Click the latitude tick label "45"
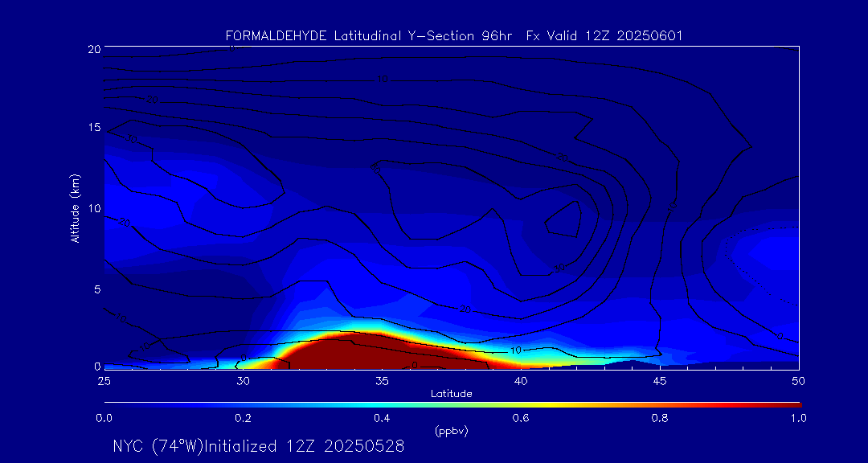The width and height of the screenshot is (868, 463). 659,380
